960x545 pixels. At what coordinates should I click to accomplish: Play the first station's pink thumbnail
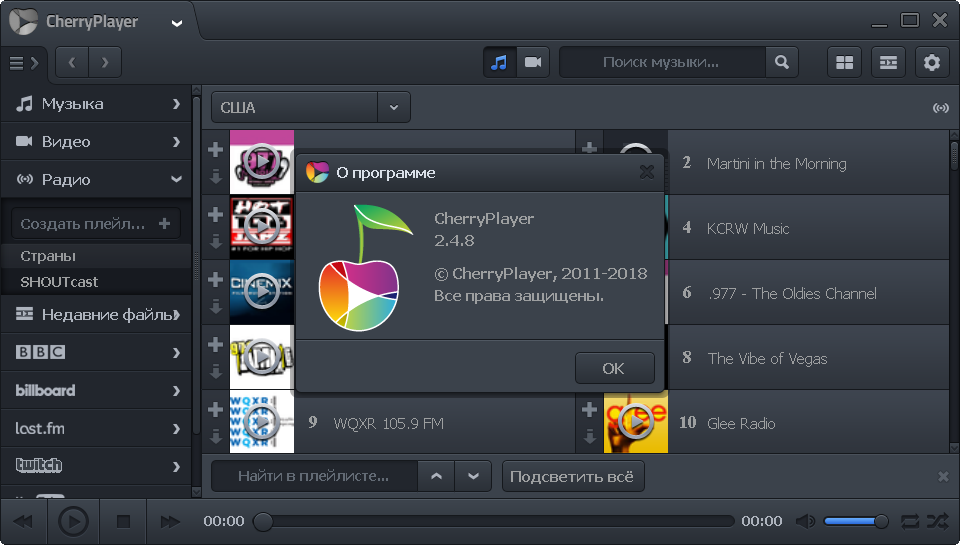tap(261, 162)
